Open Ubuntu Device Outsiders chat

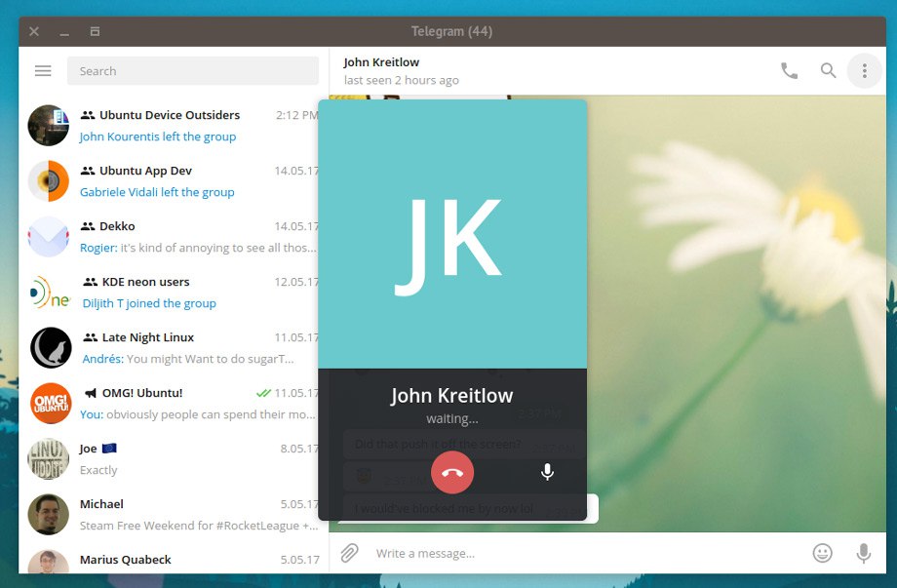tap(175, 125)
